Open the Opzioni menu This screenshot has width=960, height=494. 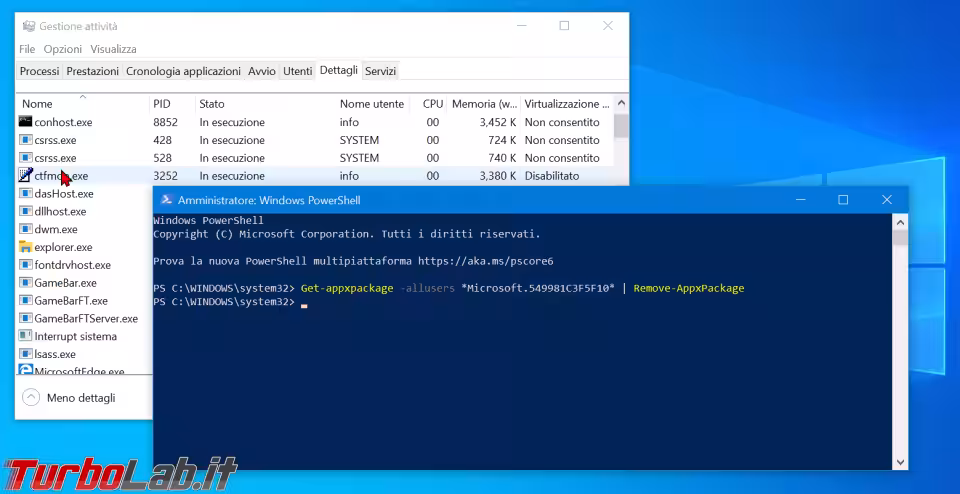click(62, 49)
